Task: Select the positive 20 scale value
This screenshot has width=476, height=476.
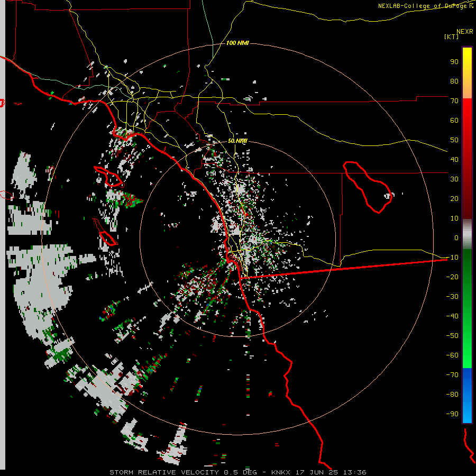Action: 454,198
